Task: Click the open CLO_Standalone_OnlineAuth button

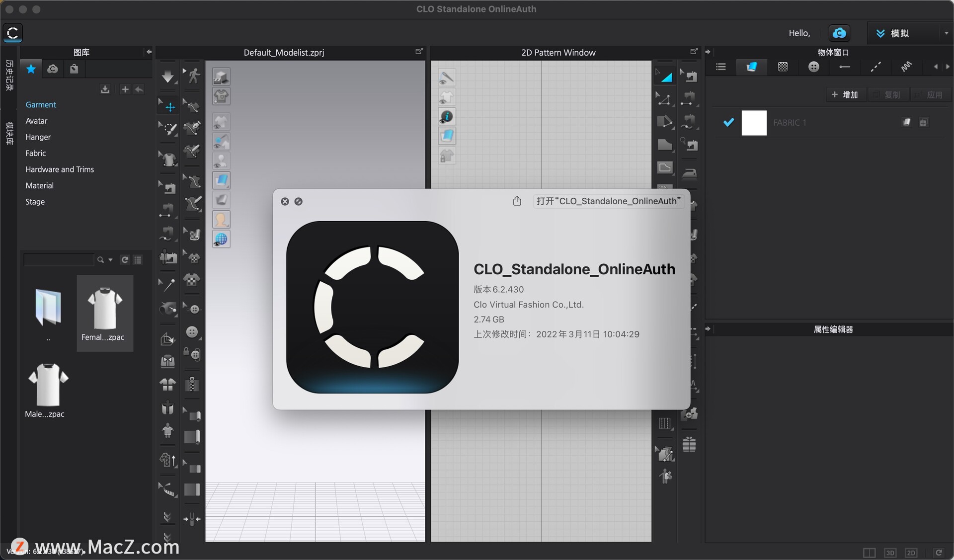Action: pos(608,201)
